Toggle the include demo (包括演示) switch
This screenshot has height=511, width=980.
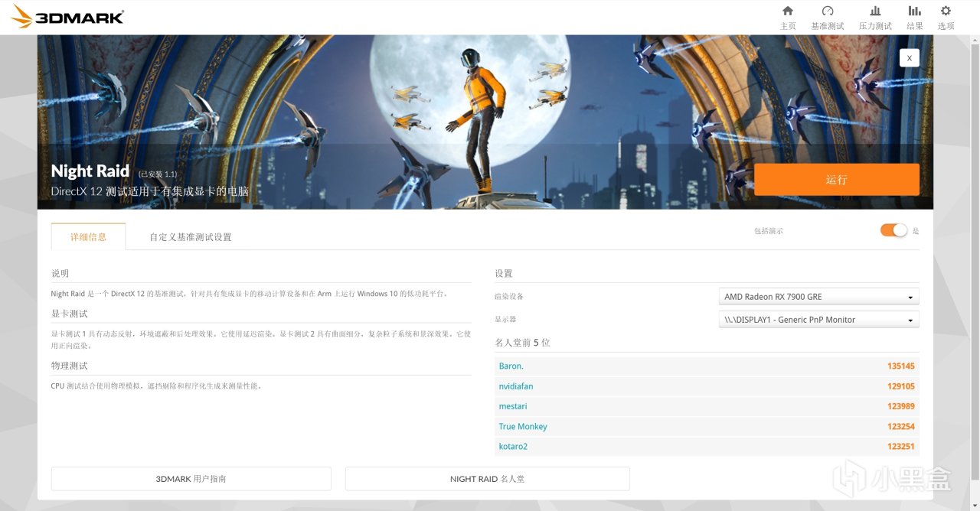click(893, 230)
